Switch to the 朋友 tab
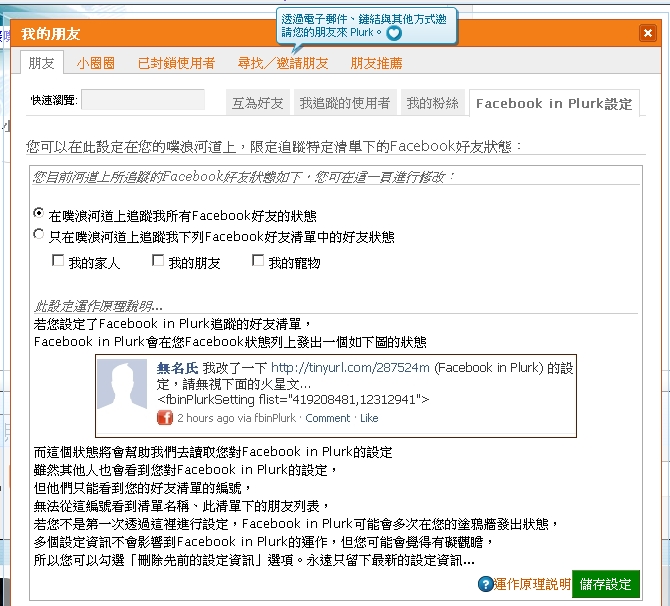The image size is (670, 606). coord(42,63)
